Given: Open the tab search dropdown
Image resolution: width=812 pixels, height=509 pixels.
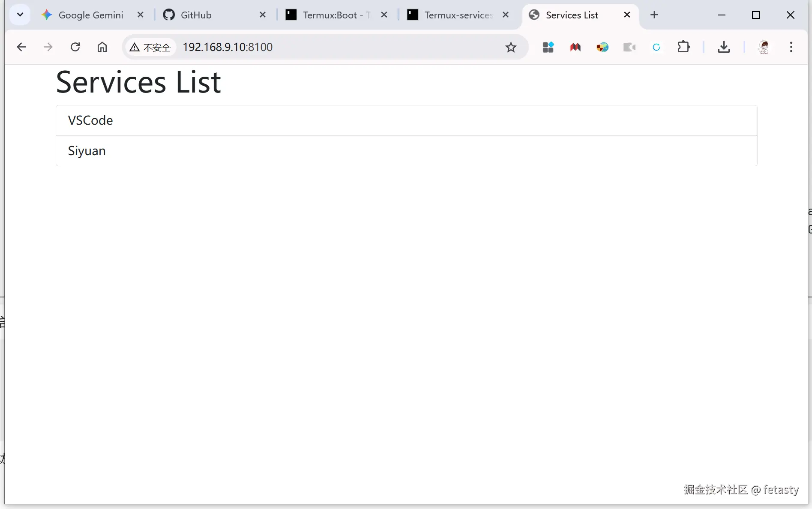Looking at the screenshot, I should pos(20,15).
